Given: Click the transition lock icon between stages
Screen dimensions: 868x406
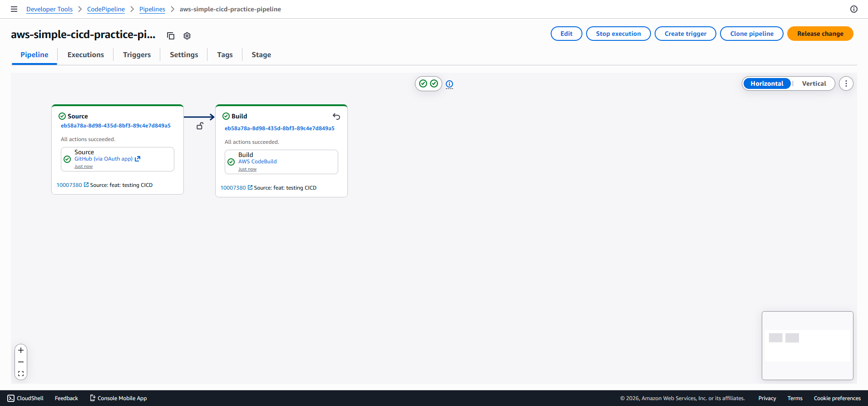Looking at the screenshot, I should click(x=200, y=126).
